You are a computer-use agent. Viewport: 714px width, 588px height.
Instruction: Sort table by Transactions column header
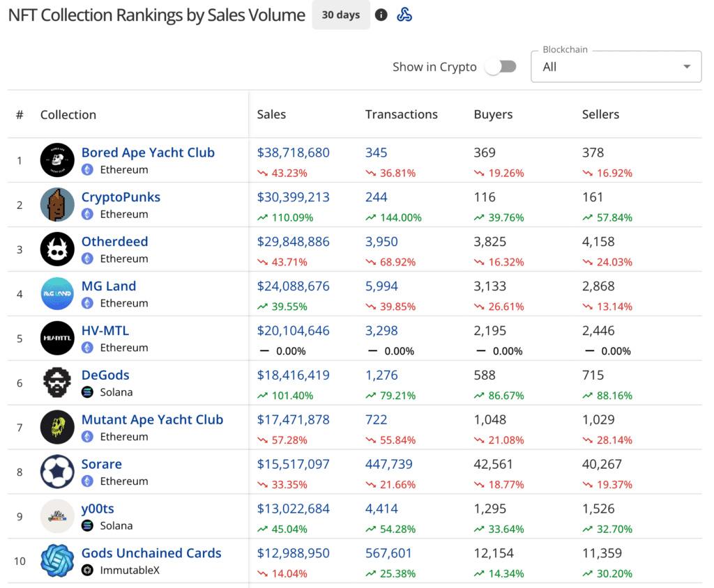coord(401,114)
